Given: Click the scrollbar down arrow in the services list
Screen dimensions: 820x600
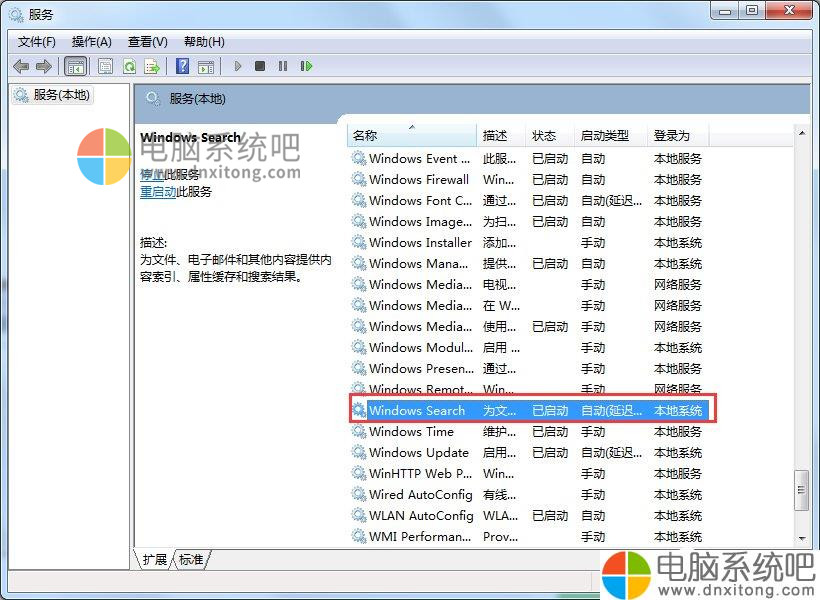Looking at the screenshot, I should tap(802, 538).
